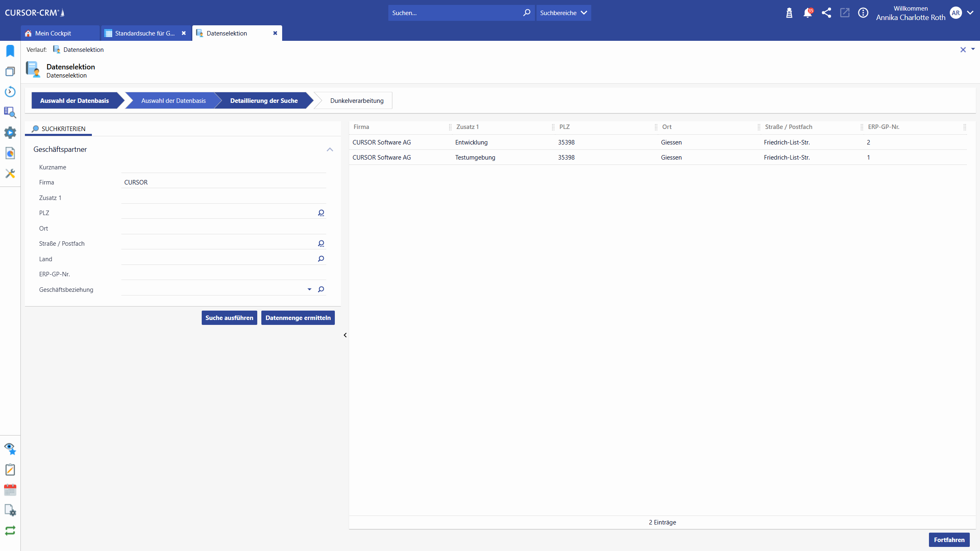
Task: Open lookup for Straße / Postfach field
Action: [x=321, y=244]
